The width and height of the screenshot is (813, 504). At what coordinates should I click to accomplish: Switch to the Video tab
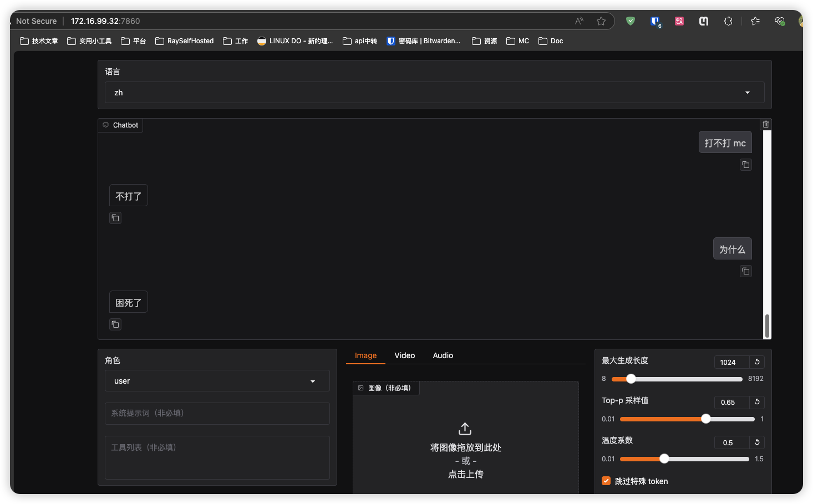405,355
